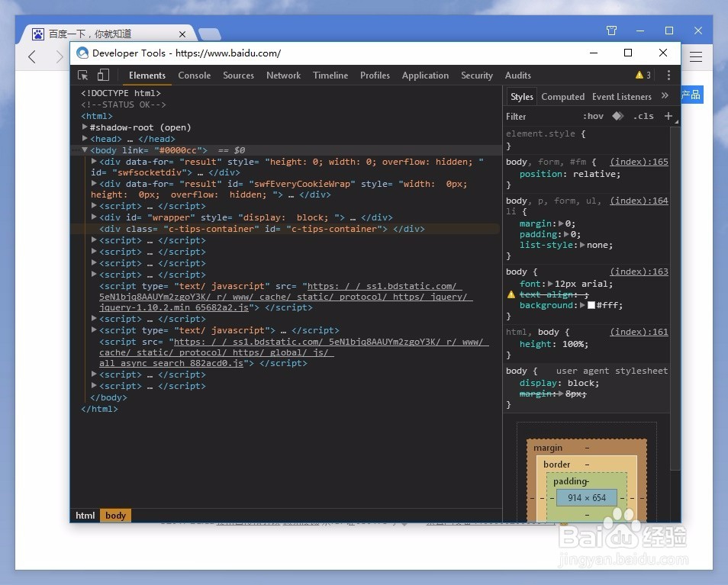
Task: Click the text-align invalid property warning icon
Action: [511, 294]
